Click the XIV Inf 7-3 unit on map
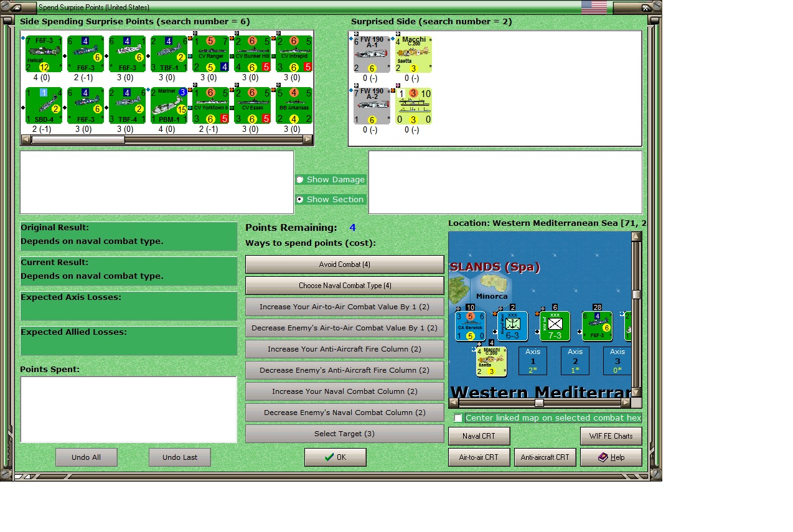Image resolution: width=793 pixels, height=532 pixels. point(555,327)
